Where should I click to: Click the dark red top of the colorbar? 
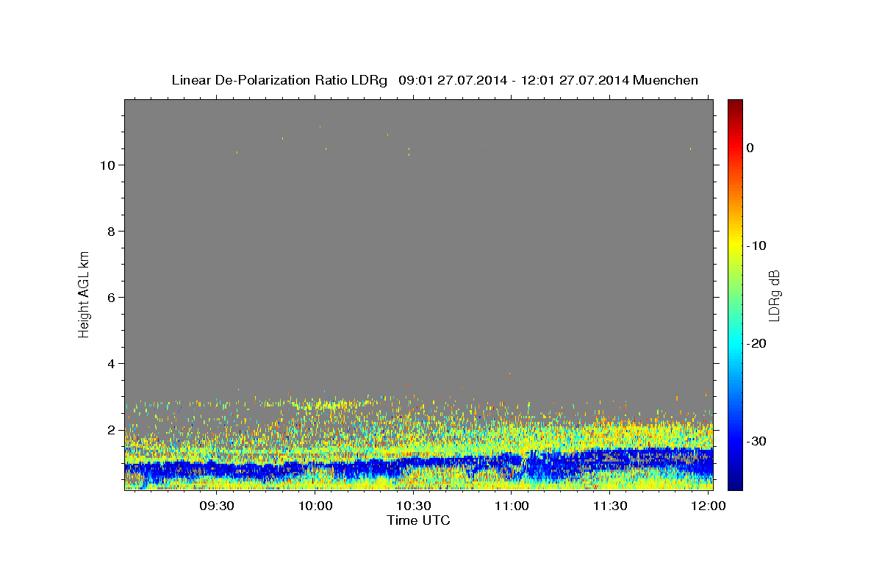734,104
